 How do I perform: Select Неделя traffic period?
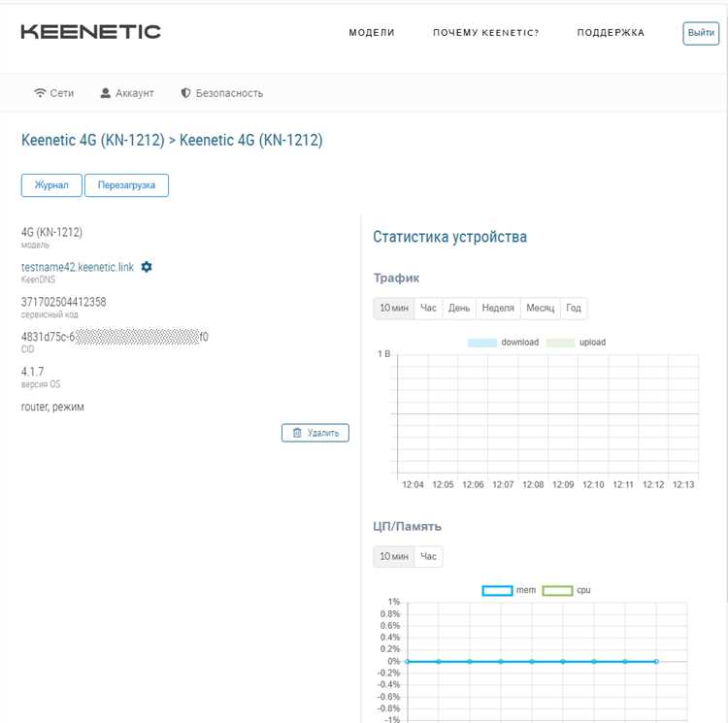pyautogui.click(x=498, y=308)
